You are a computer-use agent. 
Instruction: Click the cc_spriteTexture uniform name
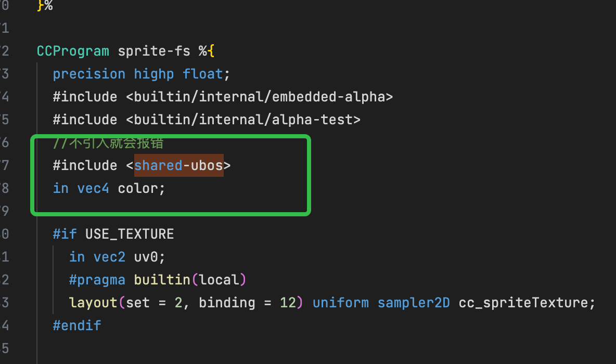(x=527, y=303)
